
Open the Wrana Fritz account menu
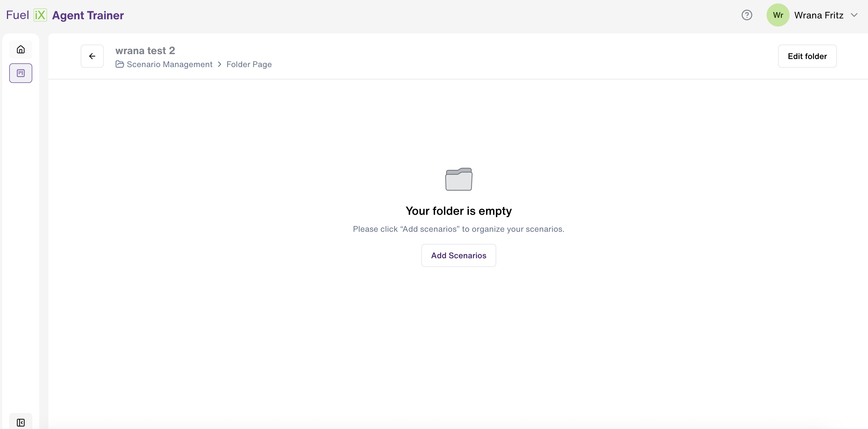818,15
